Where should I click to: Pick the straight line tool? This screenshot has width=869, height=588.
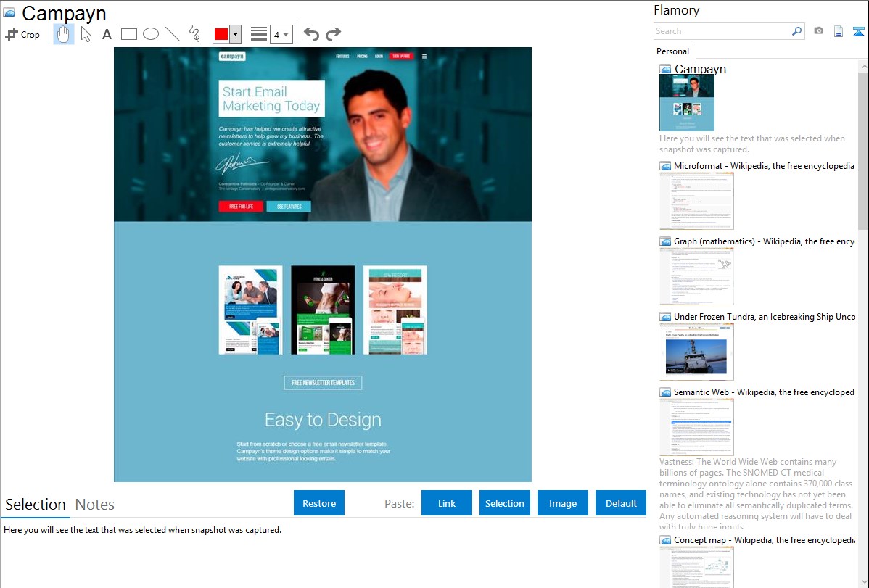point(173,34)
